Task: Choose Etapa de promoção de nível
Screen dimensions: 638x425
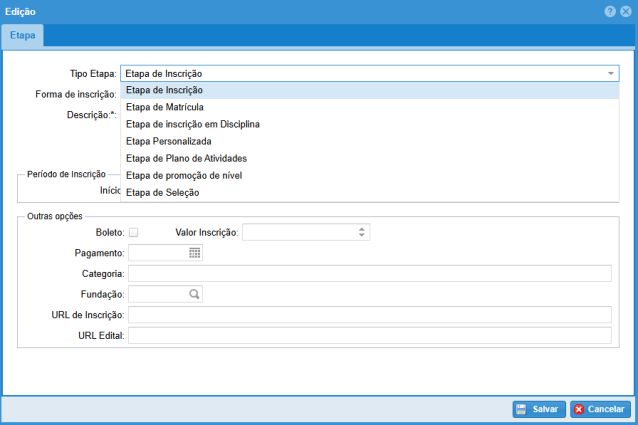Action: [x=184, y=175]
